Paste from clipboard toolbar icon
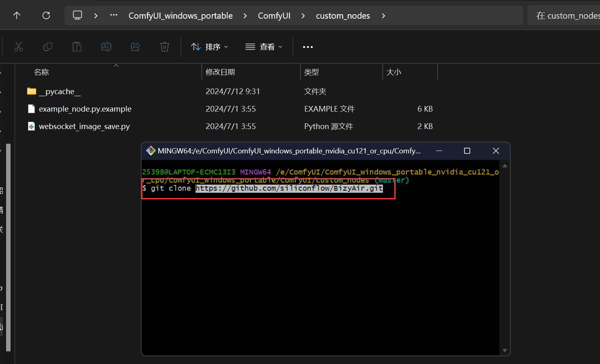Viewport: 600px width, 364px height. pos(77,47)
